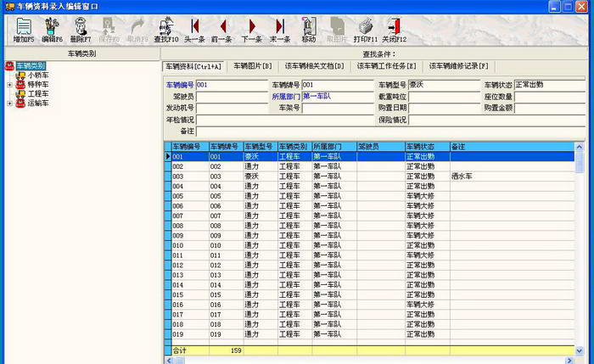Click the yellow truck icon beside 小轿车

20,76
